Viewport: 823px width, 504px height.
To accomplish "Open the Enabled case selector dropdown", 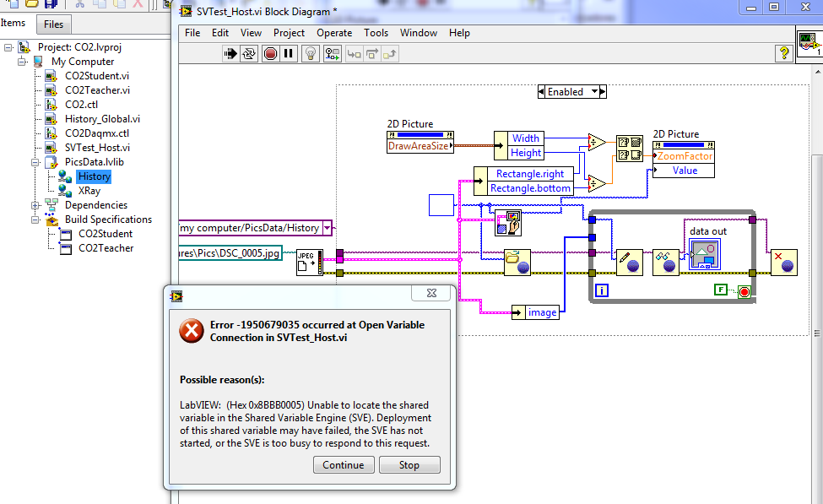I will tap(595, 92).
